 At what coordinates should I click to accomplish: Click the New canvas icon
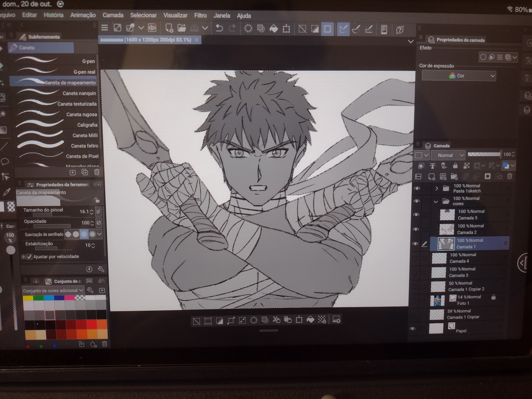pos(169,28)
